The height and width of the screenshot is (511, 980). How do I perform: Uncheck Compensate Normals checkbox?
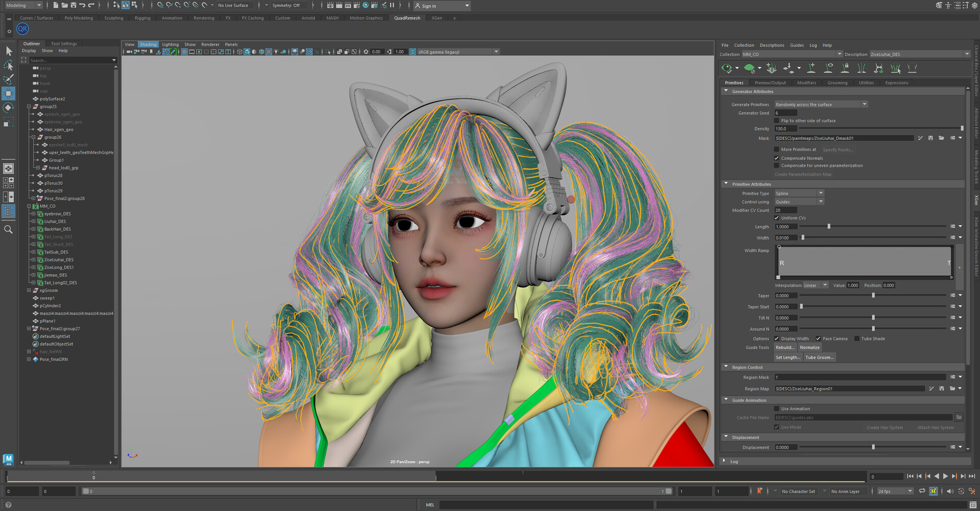(x=777, y=158)
